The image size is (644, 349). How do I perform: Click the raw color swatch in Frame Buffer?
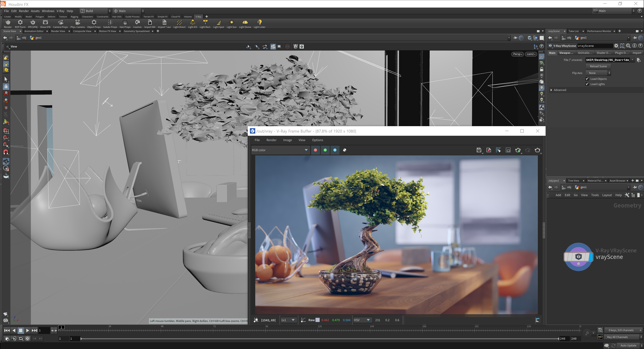click(317, 320)
